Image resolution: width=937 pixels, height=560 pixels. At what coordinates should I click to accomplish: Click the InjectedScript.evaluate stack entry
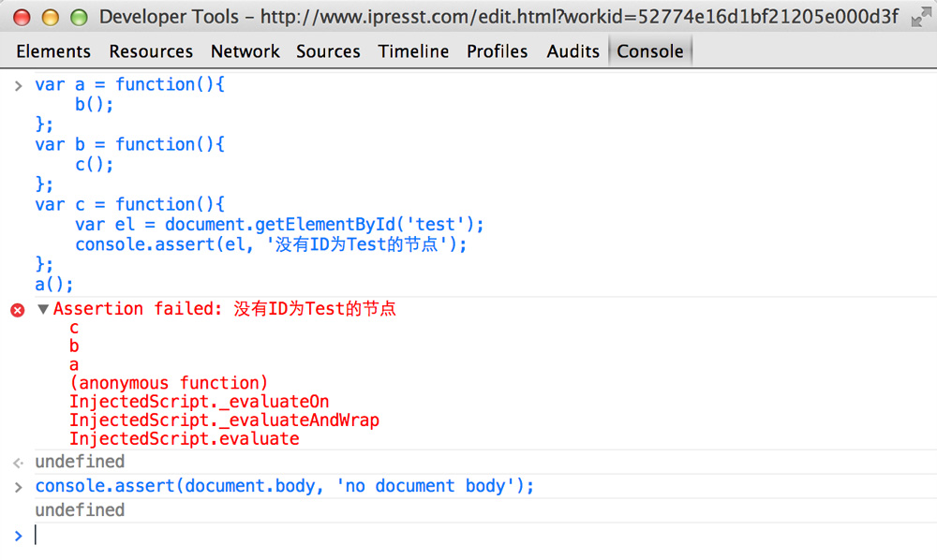pyautogui.click(x=185, y=438)
